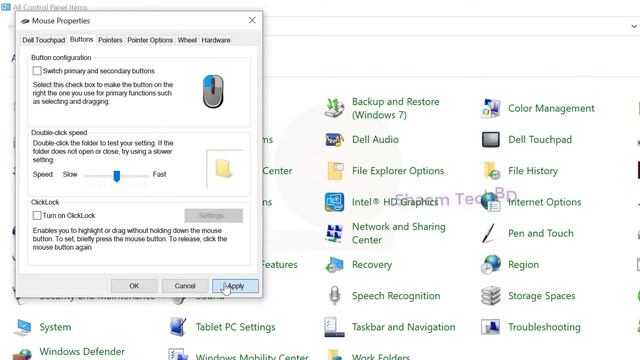
Task: Open the Speech Recognition microphone icon
Action: [x=334, y=296]
